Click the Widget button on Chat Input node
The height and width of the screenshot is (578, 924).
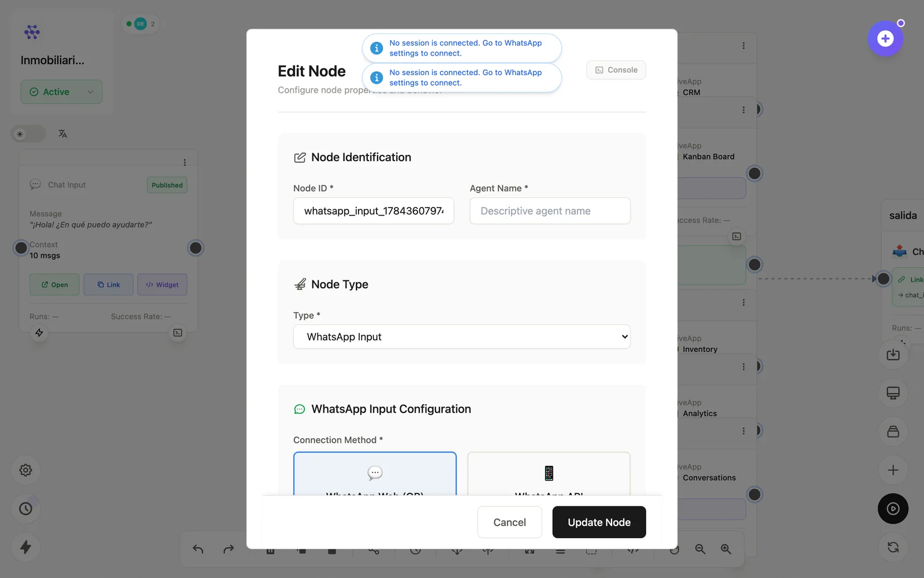(x=162, y=284)
